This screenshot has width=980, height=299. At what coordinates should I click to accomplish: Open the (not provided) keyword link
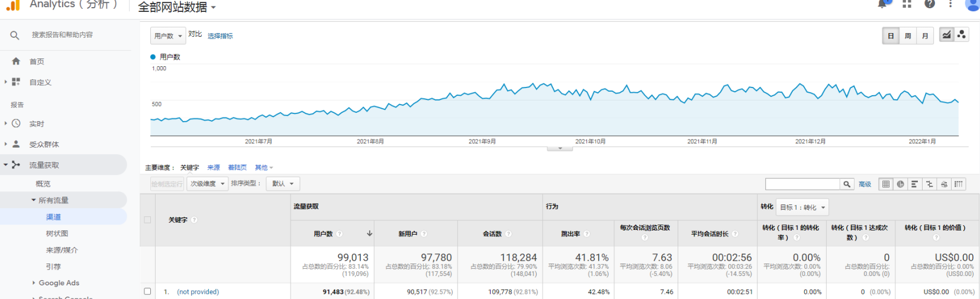coord(198,292)
